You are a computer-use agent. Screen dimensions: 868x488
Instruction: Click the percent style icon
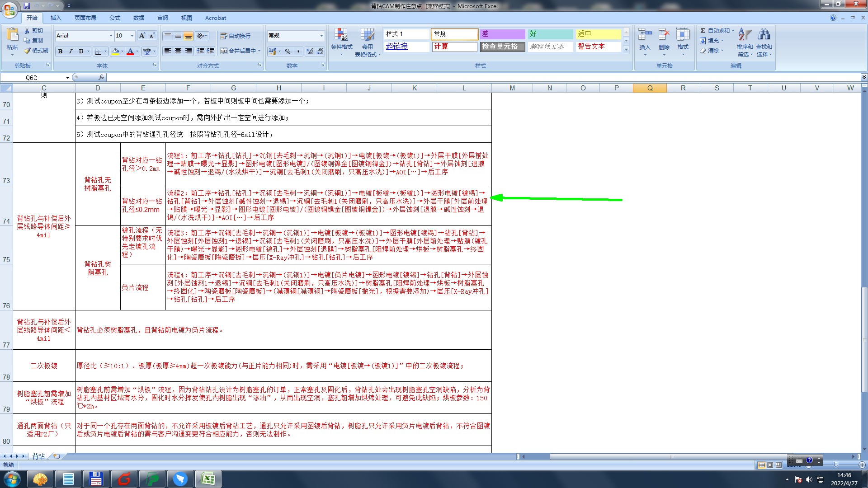pos(288,52)
